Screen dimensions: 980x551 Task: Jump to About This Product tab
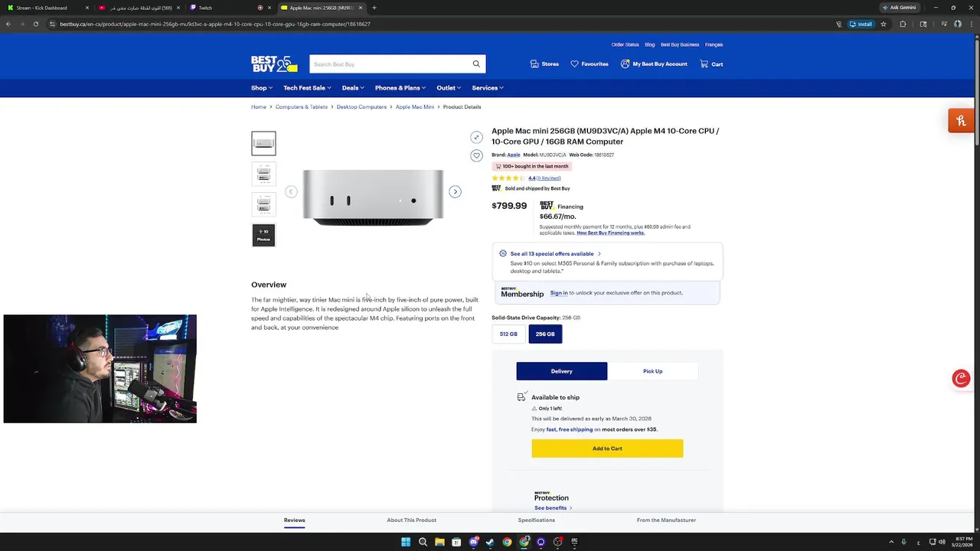point(411,520)
